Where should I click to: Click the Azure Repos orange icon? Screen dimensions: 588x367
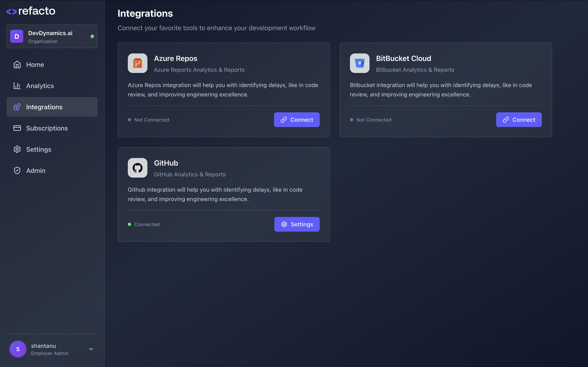coord(138,63)
